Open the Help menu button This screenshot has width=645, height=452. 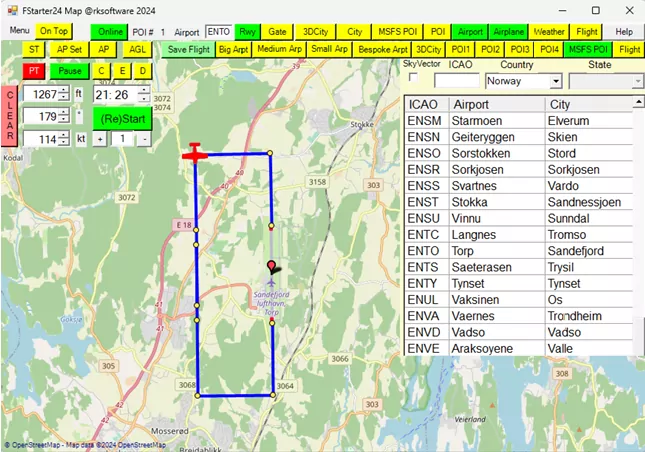[624, 32]
